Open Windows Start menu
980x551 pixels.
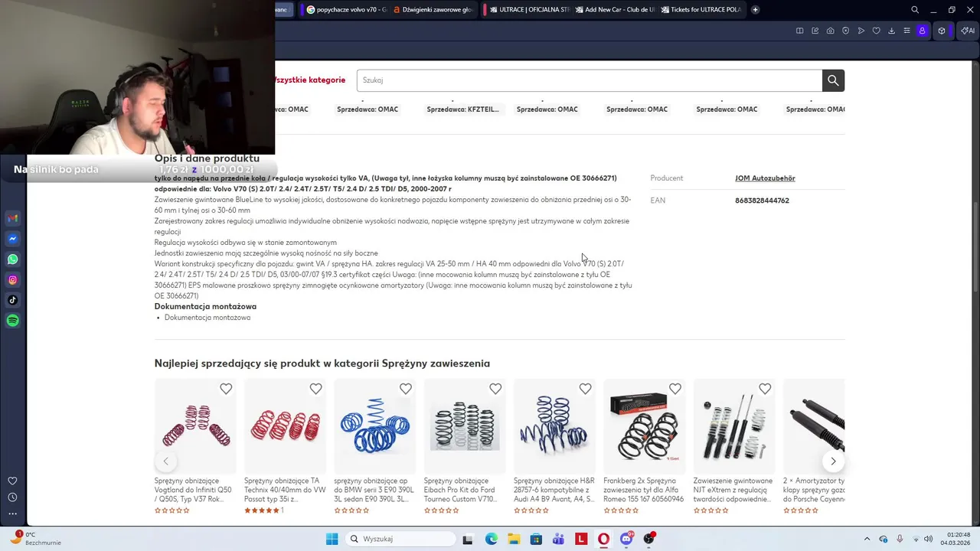click(332, 539)
